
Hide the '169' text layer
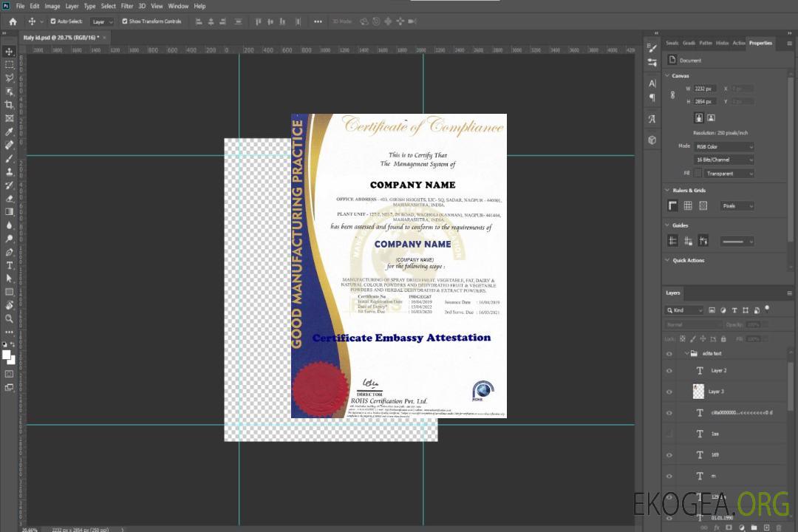click(669, 455)
